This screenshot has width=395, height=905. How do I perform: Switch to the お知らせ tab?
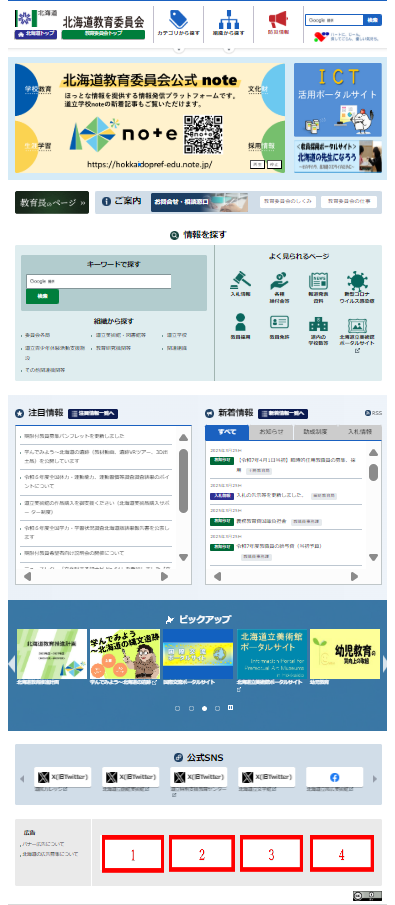[271, 432]
